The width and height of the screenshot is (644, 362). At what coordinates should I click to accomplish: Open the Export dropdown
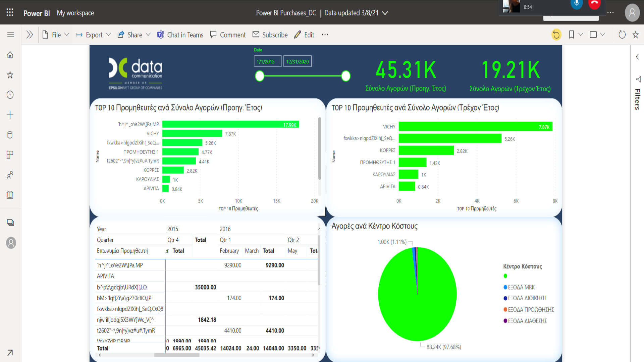click(x=93, y=35)
